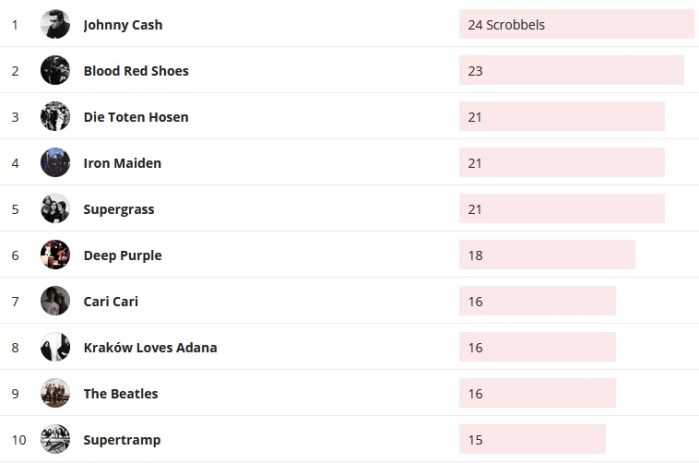Click The Beatles avatar picture
The height and width of the screenshot is (463, 699).
pos(55,393)
